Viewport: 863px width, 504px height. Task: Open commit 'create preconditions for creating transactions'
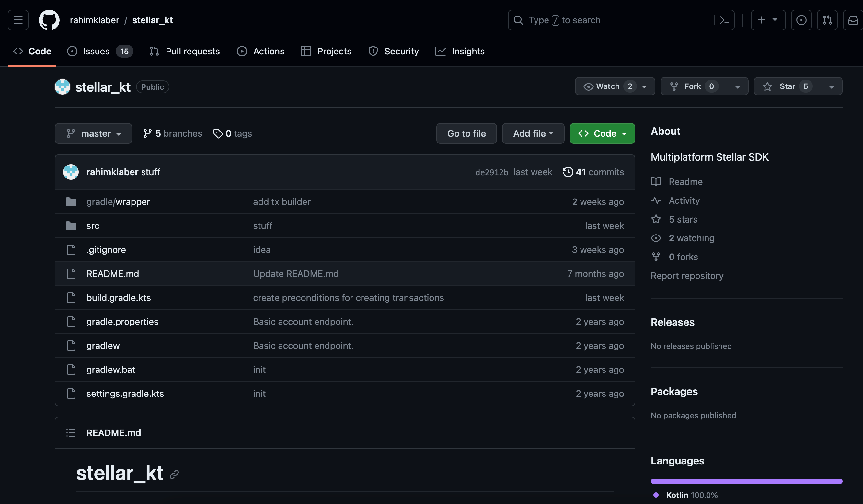point(348,298)
